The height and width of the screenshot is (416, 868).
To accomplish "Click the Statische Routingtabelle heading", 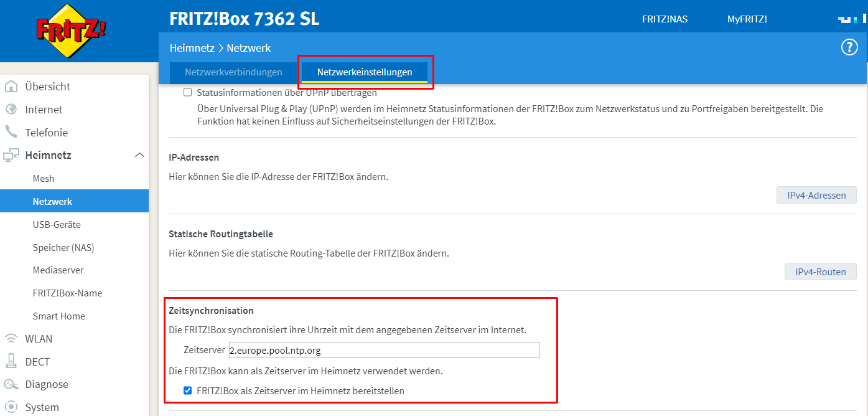I will tap(221, 234).
